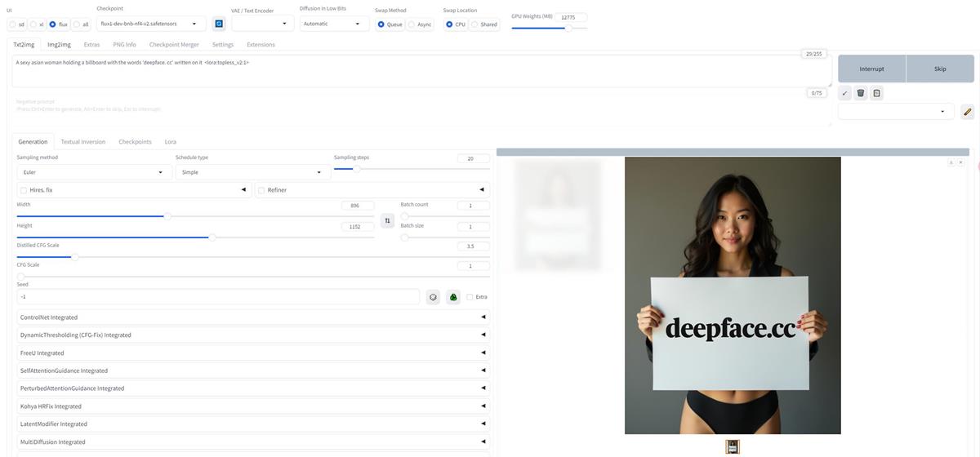980x457 pixels.
Task: Open Diffusion in Low Bits dropdown
Action: click(x=334, y=24)
